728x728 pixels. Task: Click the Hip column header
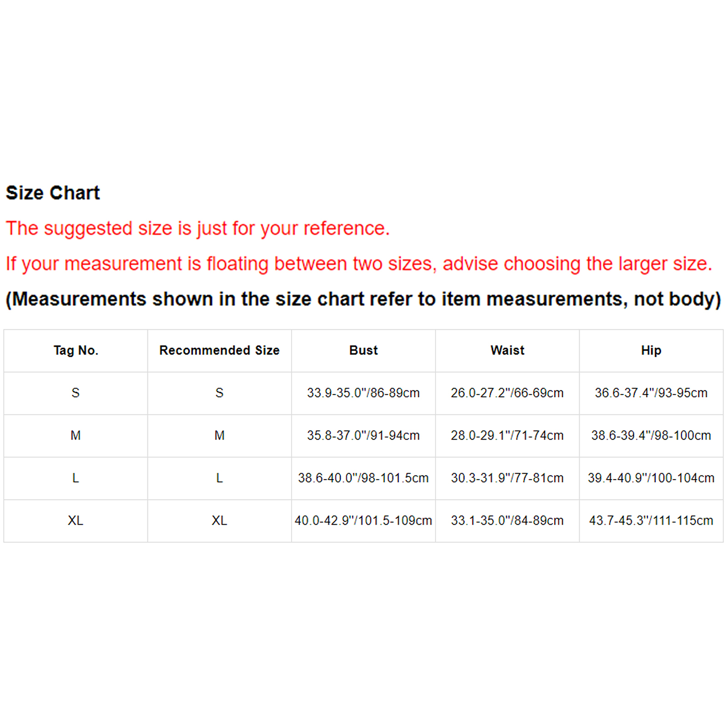pyautogui.click(x=651, y=350)
